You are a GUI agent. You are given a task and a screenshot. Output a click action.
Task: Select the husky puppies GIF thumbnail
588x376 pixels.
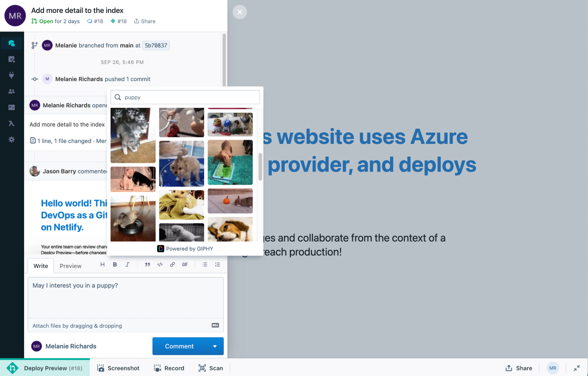coord(133,135)
